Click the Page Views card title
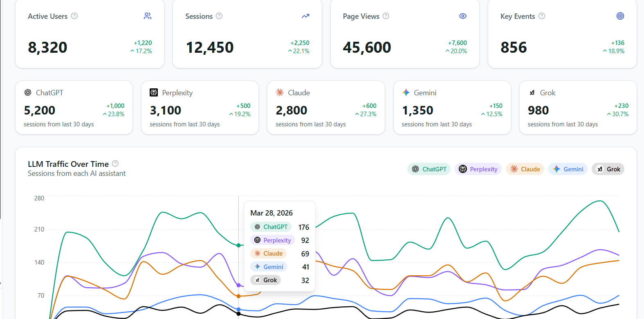644x319 pixels. 361,16
